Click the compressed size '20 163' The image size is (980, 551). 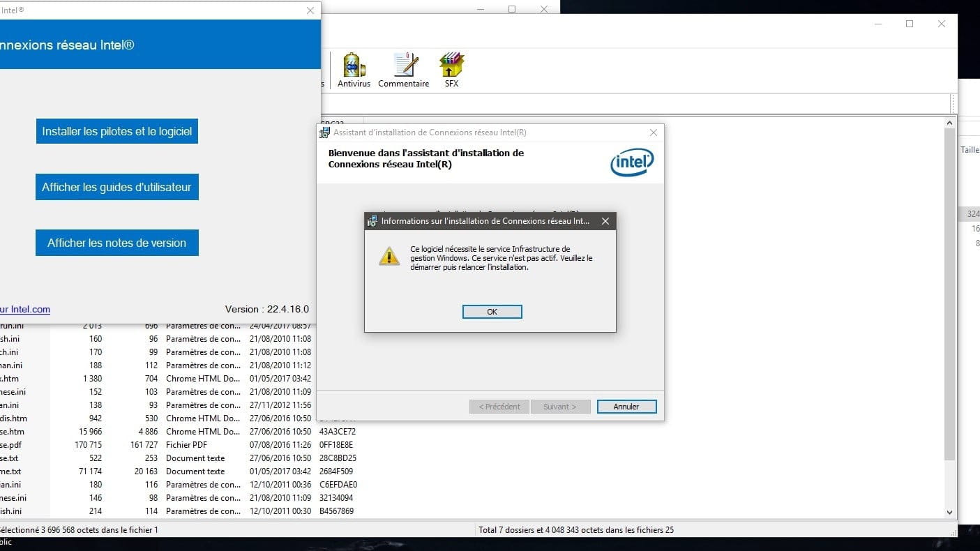146,471
